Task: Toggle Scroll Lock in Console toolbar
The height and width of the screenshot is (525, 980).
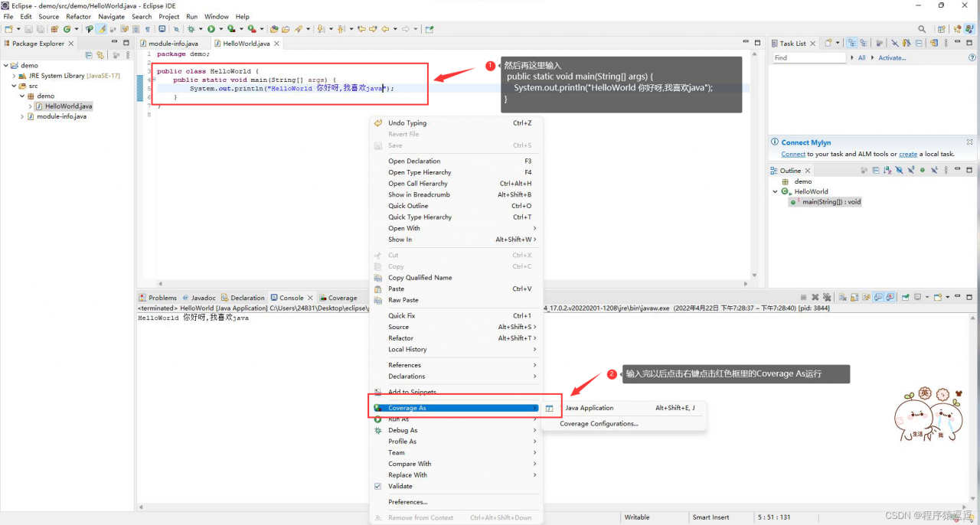Action: (x=854, y=297)
